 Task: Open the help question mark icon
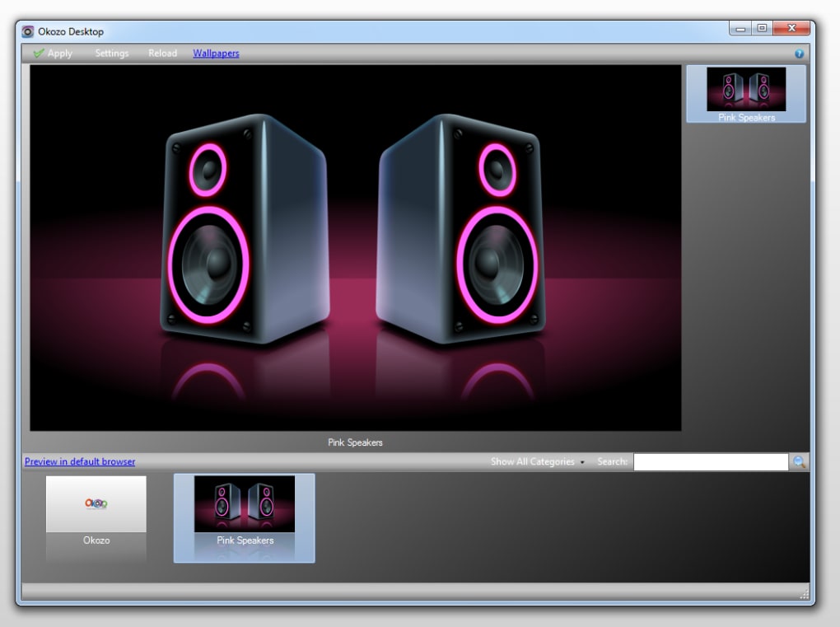797,53
